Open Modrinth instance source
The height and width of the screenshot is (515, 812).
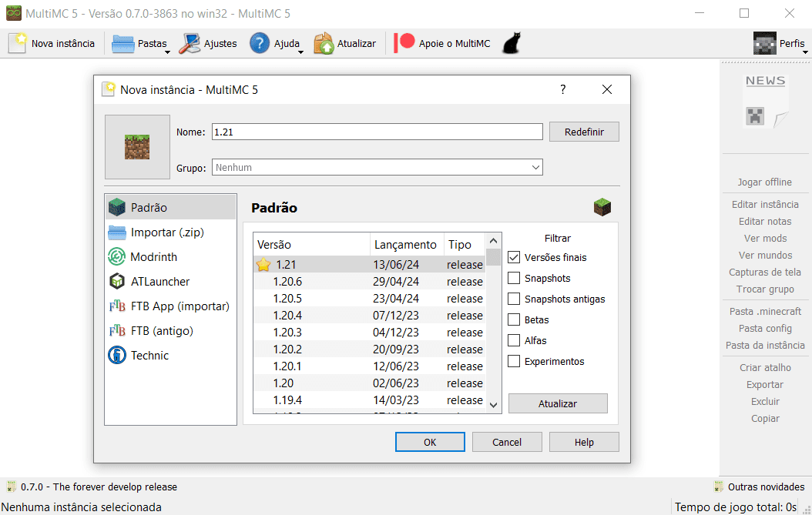(x=116, y=256)
